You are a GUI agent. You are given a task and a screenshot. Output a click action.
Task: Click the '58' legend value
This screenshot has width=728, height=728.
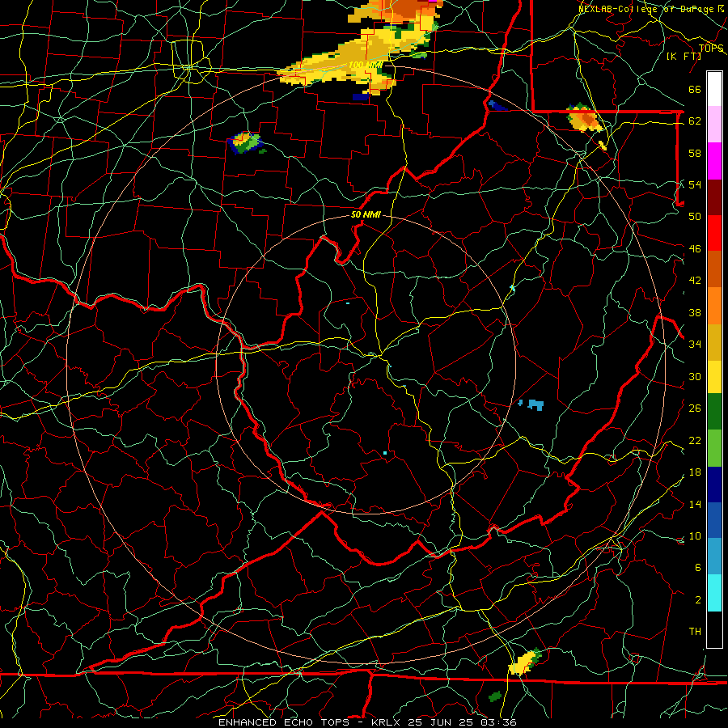(695, 153)
